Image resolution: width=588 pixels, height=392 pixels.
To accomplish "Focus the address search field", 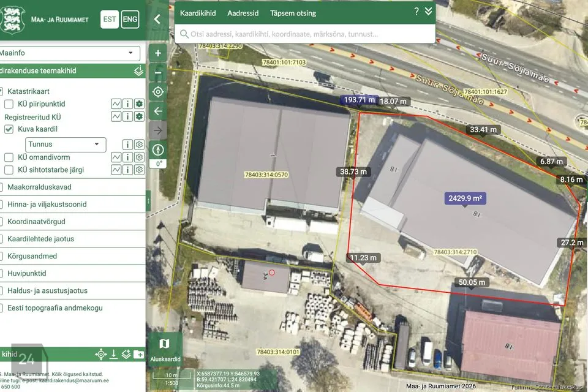I will [x=305, y=34].
